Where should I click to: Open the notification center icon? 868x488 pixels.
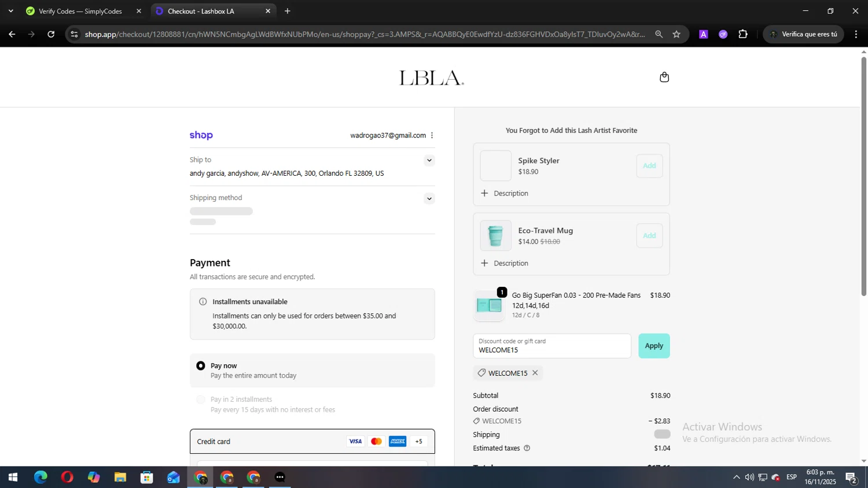851,477
